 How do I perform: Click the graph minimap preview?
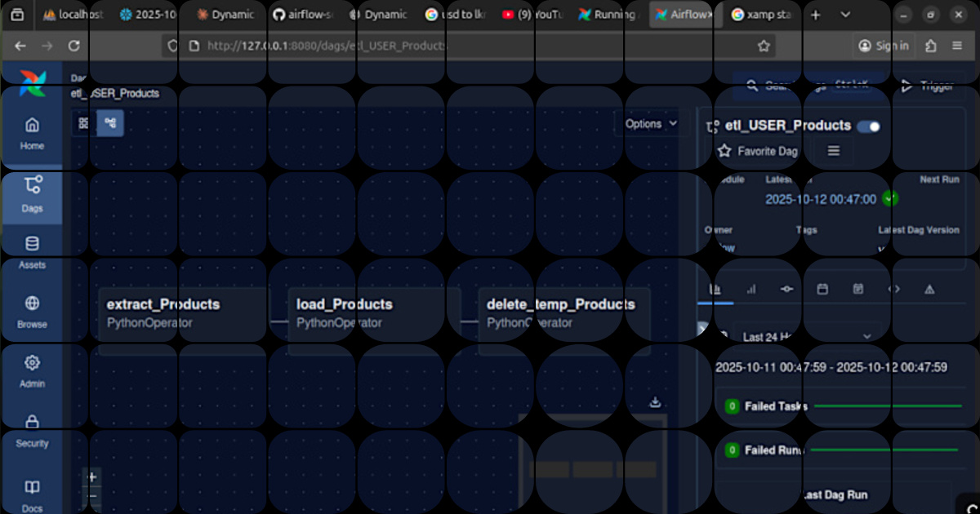[594, 463]
